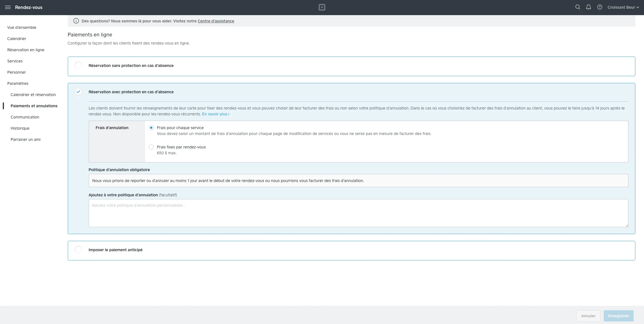
Task: Collapse the Paramètres sidebar section
Action: tap(18, 83)
